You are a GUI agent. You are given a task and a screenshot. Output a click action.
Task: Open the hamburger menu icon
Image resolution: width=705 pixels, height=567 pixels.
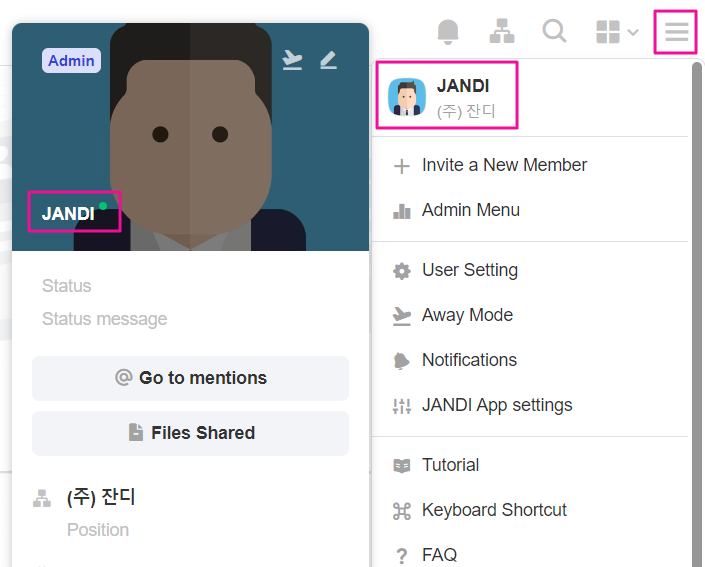pos(676,32)
